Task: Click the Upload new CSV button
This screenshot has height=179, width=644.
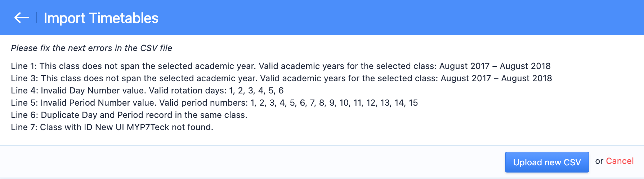Action: coord(547,162)
